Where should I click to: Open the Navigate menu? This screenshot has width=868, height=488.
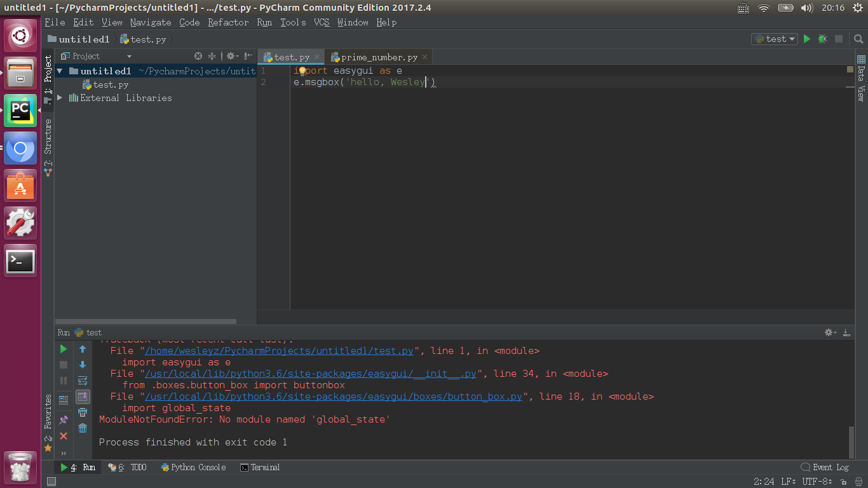tap(151, 22)
